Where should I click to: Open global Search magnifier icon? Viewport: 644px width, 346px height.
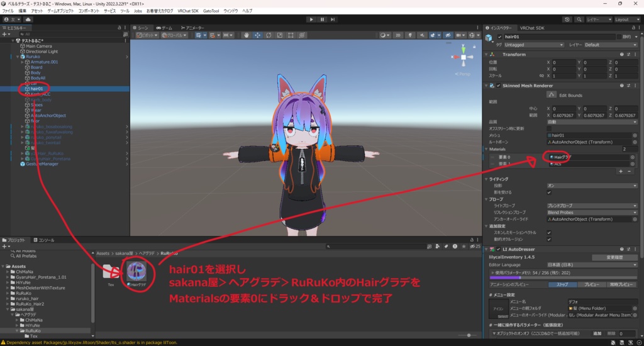tap(579, 20)
